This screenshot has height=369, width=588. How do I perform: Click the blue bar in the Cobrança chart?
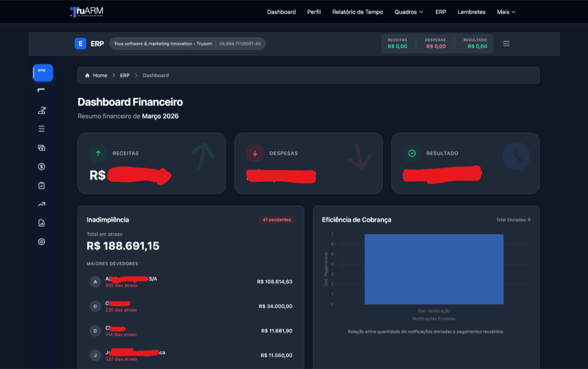coord(434,269)
